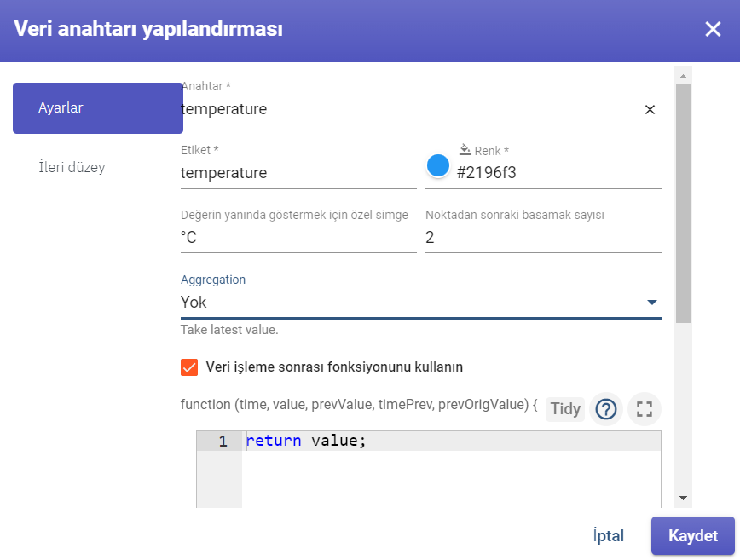Click the Take latest value. hint text

pyautogui.click(x=229, y=330)
